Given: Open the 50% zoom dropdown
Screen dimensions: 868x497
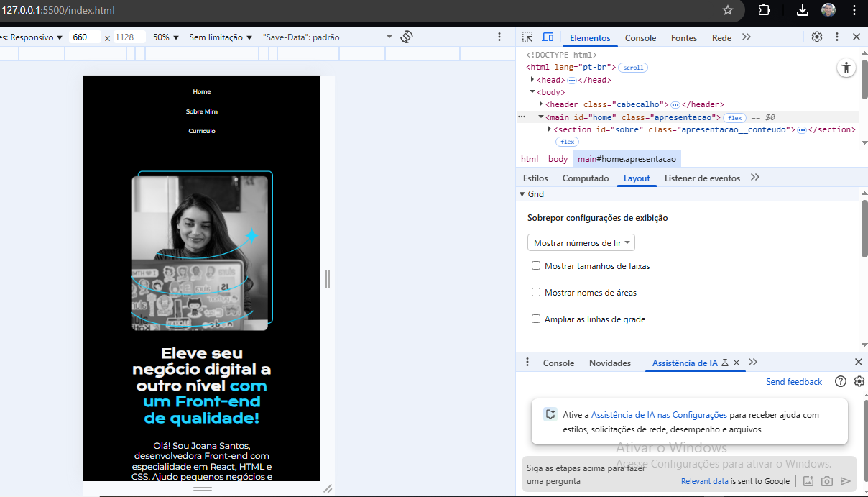Looking at the screenshot, I should pos(166,37).
